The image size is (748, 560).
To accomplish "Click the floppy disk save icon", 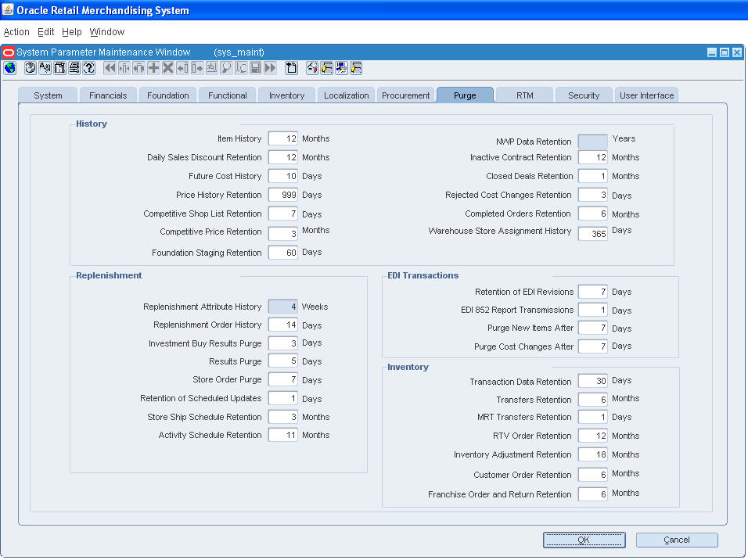I will pos(256,68).
